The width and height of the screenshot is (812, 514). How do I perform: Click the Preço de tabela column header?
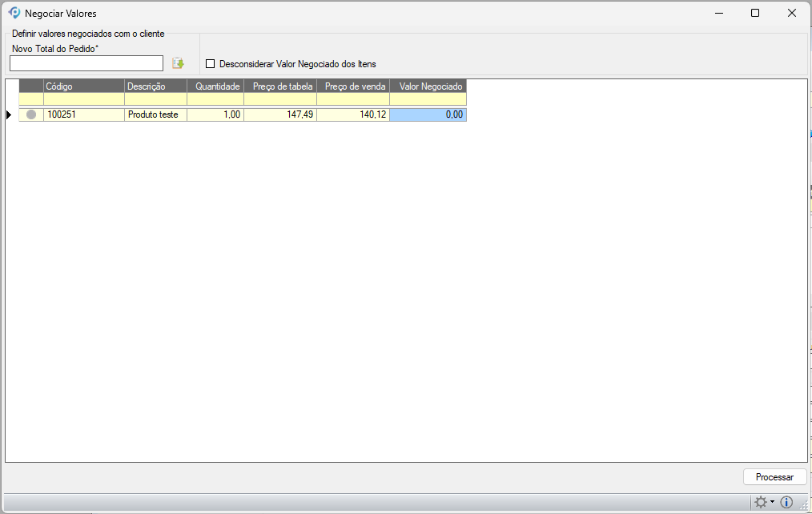click(280, 86)
